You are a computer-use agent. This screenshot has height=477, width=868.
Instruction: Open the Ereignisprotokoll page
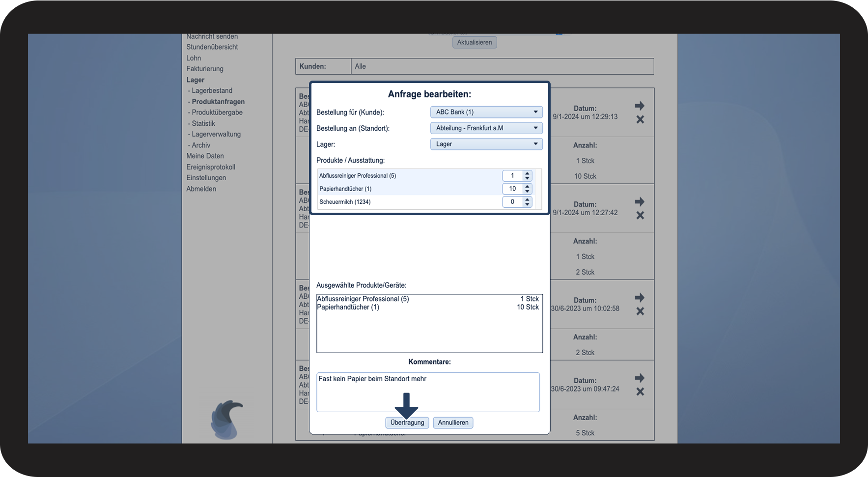[211, 167]
